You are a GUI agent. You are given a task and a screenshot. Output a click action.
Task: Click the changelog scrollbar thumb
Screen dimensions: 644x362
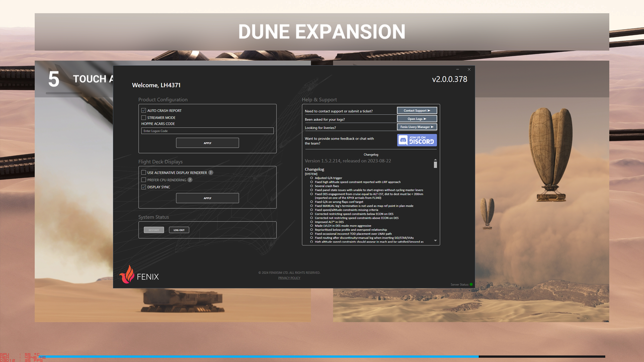pos(435,165)
